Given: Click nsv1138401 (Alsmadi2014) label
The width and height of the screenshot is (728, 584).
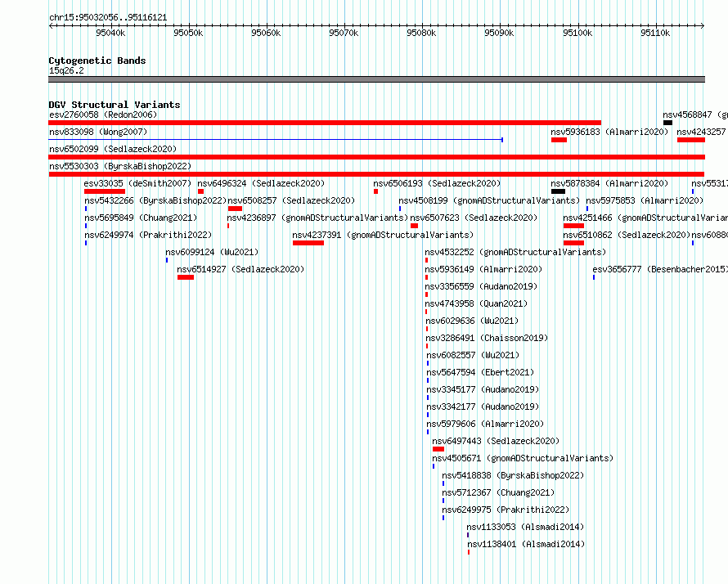Looking at the screenshot, I should (526, 544).
